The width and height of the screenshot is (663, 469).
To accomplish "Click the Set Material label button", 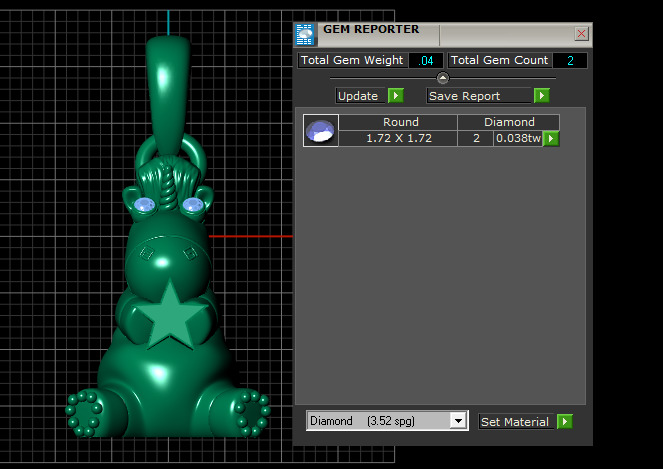I will point(516,422).
